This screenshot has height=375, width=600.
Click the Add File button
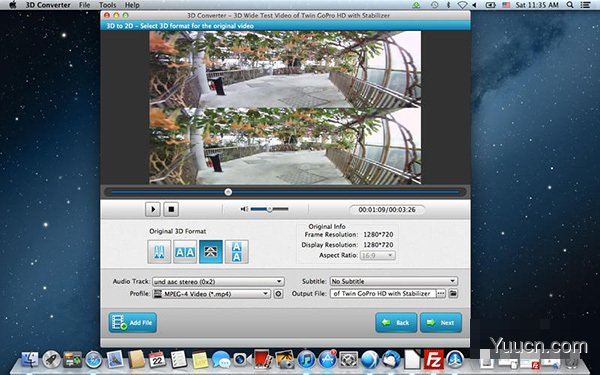pyautogui.click(x=132, y=322)
